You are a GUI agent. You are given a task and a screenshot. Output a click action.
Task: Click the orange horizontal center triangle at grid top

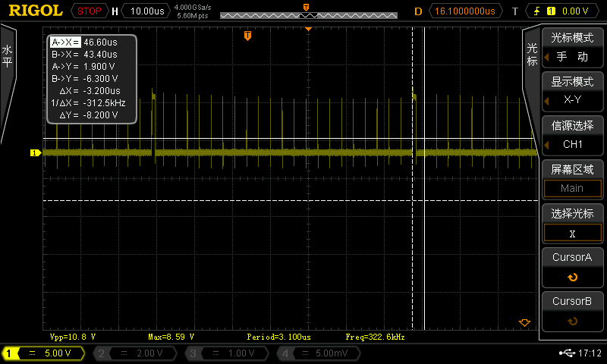click(309, 29)
